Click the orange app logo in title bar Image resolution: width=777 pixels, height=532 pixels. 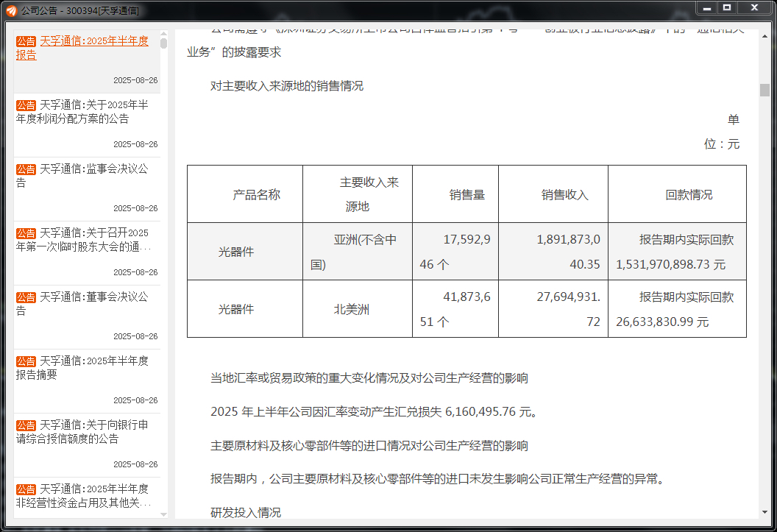11,10
